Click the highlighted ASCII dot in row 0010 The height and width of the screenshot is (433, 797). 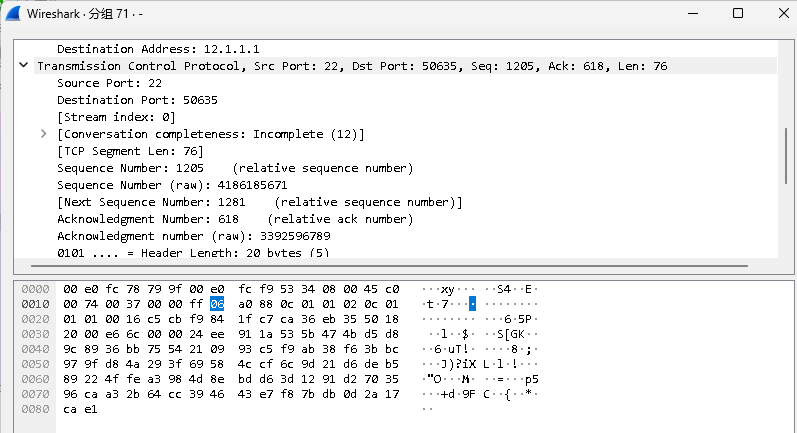point(472,304)
